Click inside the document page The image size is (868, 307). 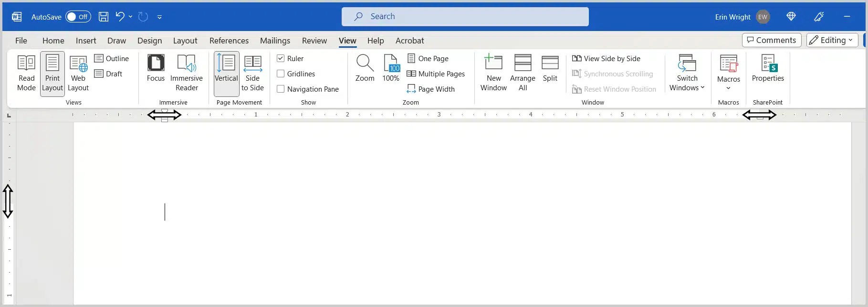click(462, 213)
